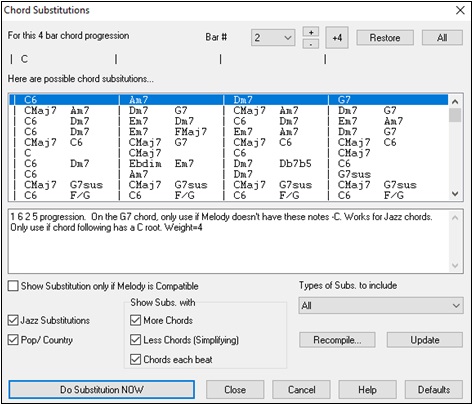Select row containing Ebdim Em7
The image size is (472, 404).
pyautogui.click(x=229, y=164)
